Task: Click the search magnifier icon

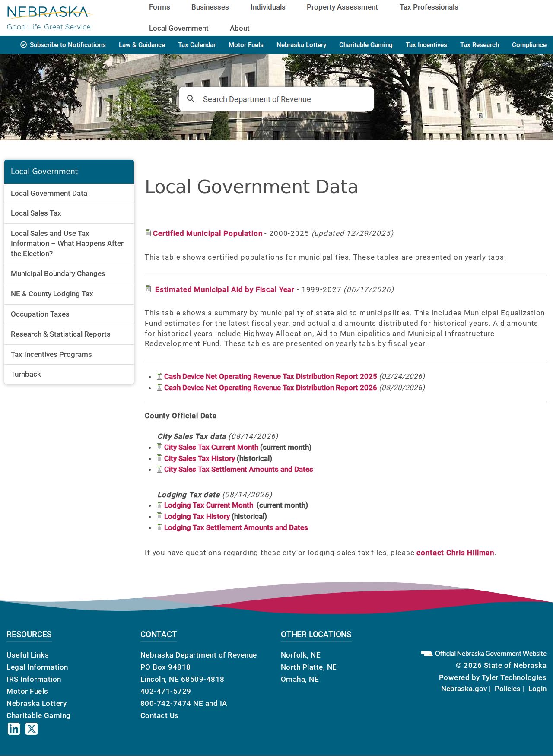Action: click(x=191, y=99)
